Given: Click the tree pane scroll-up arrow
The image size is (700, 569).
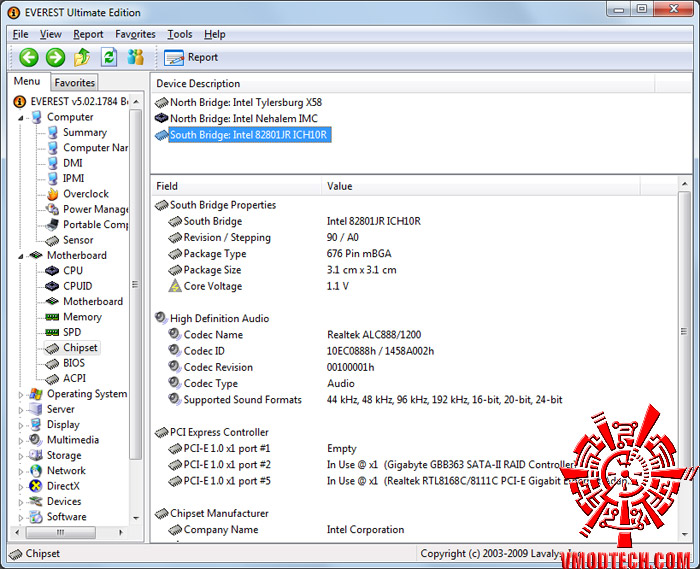Looking at the screenshot, I should tap(136, 102).
